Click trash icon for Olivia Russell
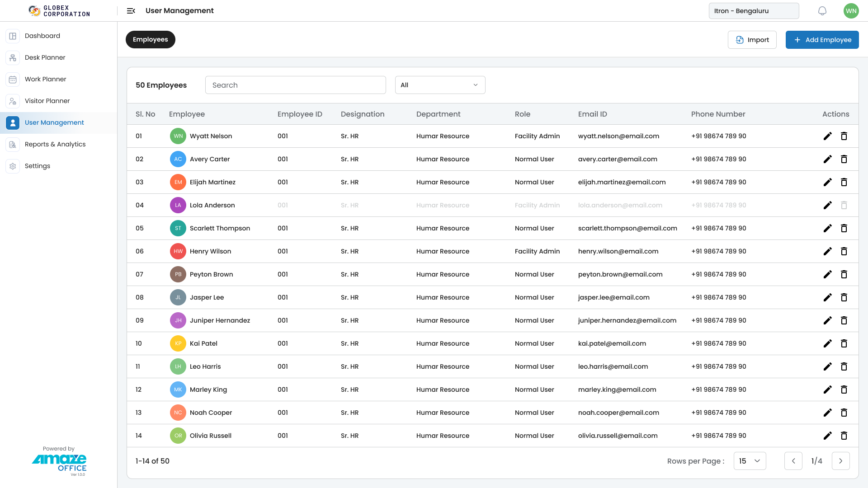 [x=844, y=436]
